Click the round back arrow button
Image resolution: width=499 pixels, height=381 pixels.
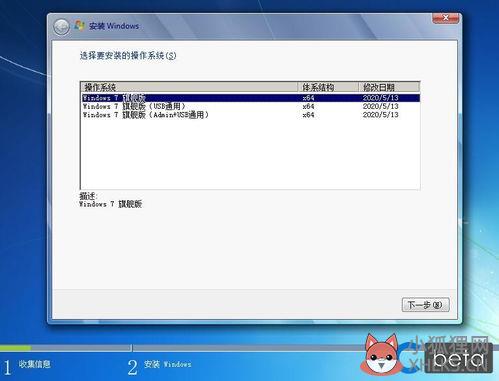point(61,27)
